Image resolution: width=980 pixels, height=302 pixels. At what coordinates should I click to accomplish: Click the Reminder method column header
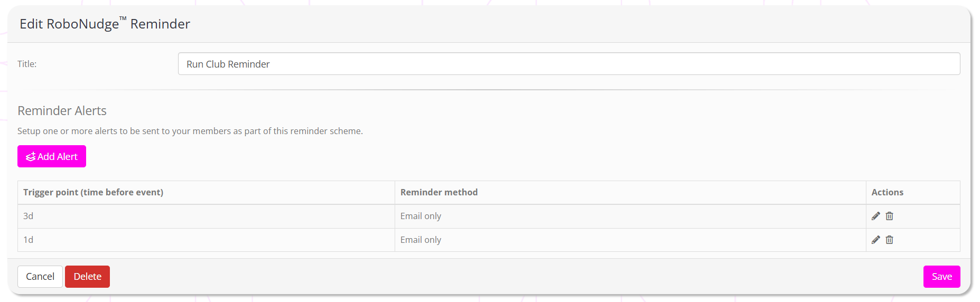pos(438,193)
